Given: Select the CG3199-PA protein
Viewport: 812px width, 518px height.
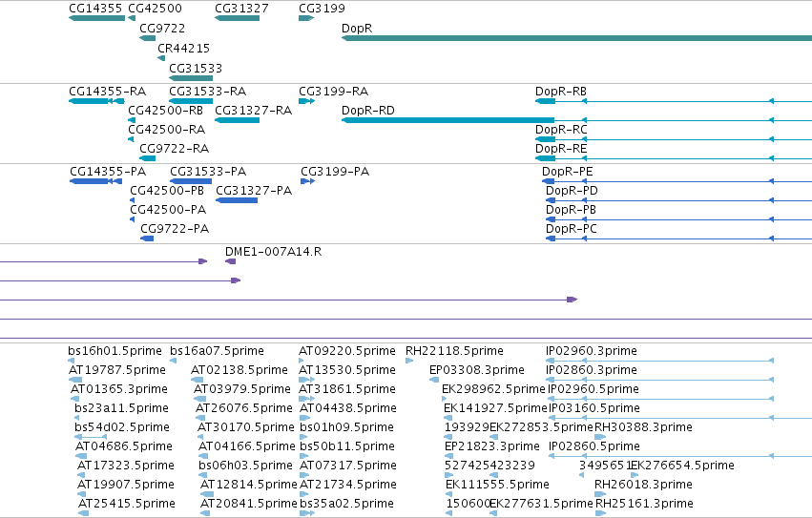Looking at the screenshot, I should [307, 181].
